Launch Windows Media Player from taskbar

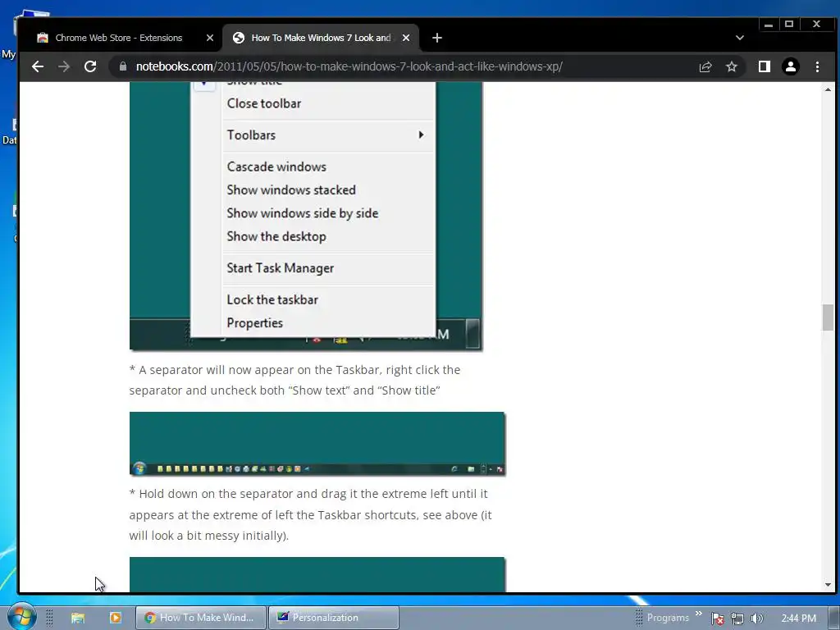(x=115, y=618)
